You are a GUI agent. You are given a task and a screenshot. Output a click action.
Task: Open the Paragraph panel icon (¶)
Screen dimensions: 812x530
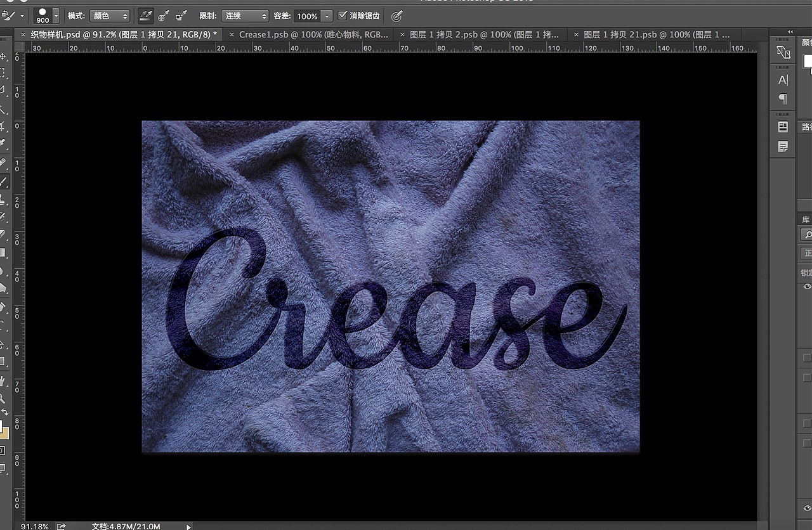783,99
